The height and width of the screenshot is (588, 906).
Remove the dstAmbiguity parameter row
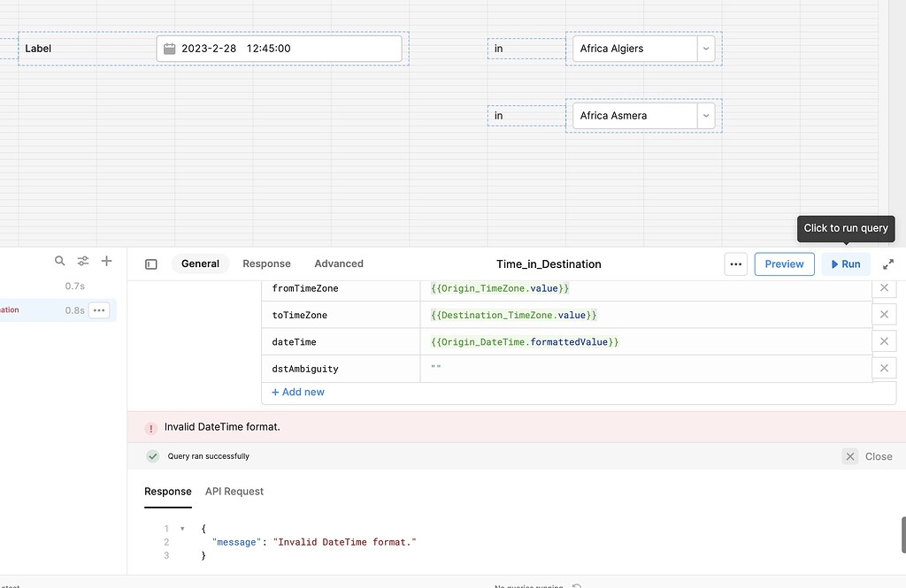tap(884, 369)
